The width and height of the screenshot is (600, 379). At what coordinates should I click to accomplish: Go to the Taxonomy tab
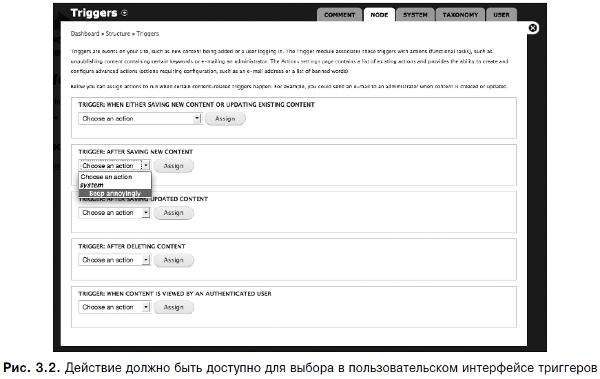click(460, 15)
